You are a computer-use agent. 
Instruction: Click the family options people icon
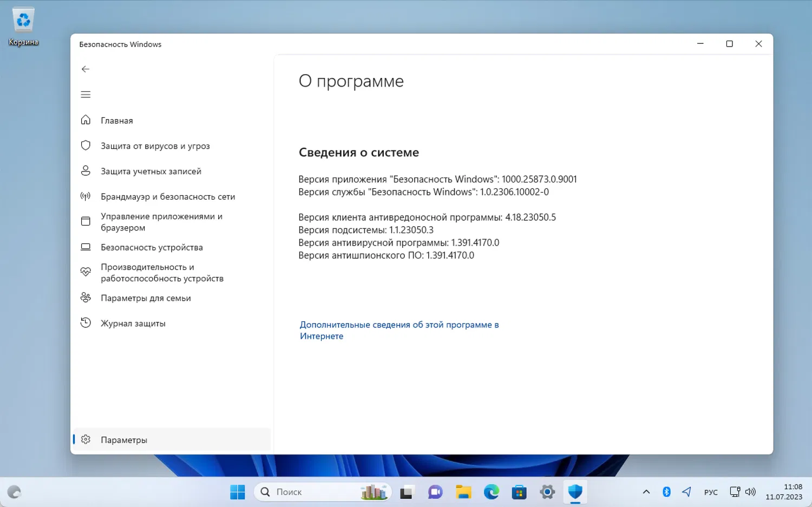(x=86, y=298)
